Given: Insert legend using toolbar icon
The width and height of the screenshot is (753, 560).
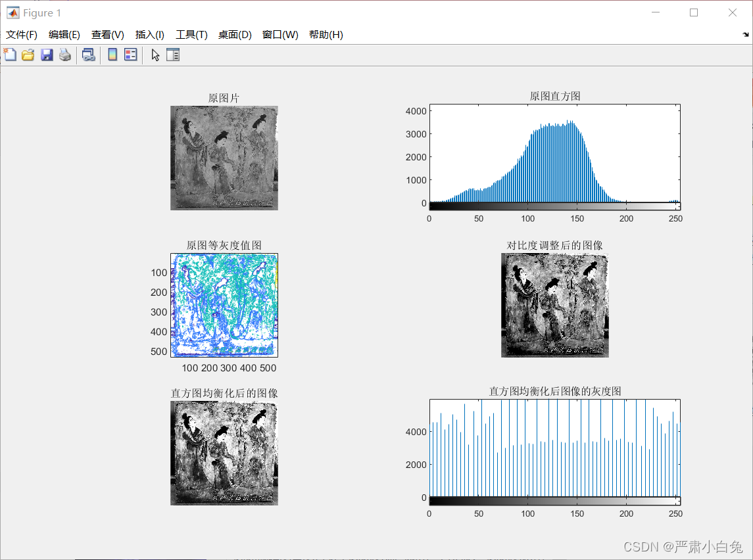Looking at the screenshot, I should tap(131, 55).
